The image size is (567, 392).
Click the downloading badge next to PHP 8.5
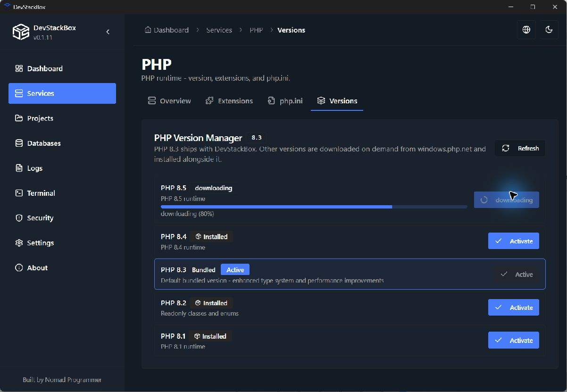pyautogui.click(x=214, y=188)
